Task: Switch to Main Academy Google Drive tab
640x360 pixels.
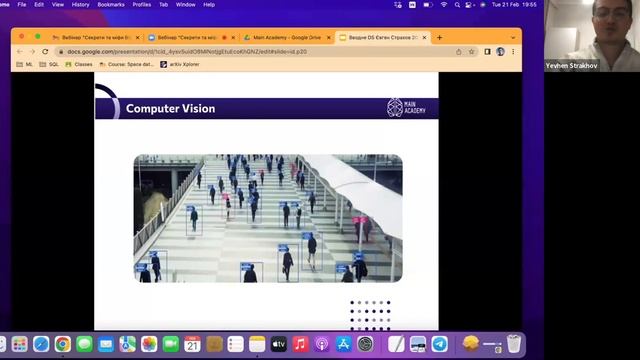Action: pos(287,38)
